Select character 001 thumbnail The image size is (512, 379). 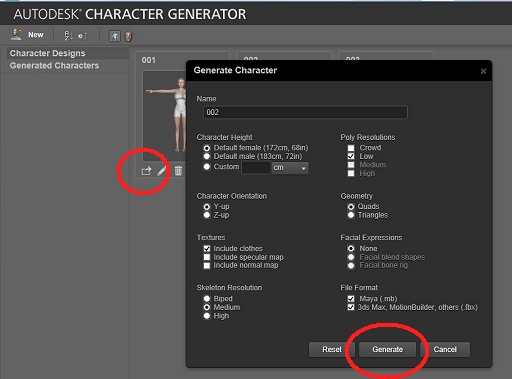pyautogui.click(x=165, y=115)
